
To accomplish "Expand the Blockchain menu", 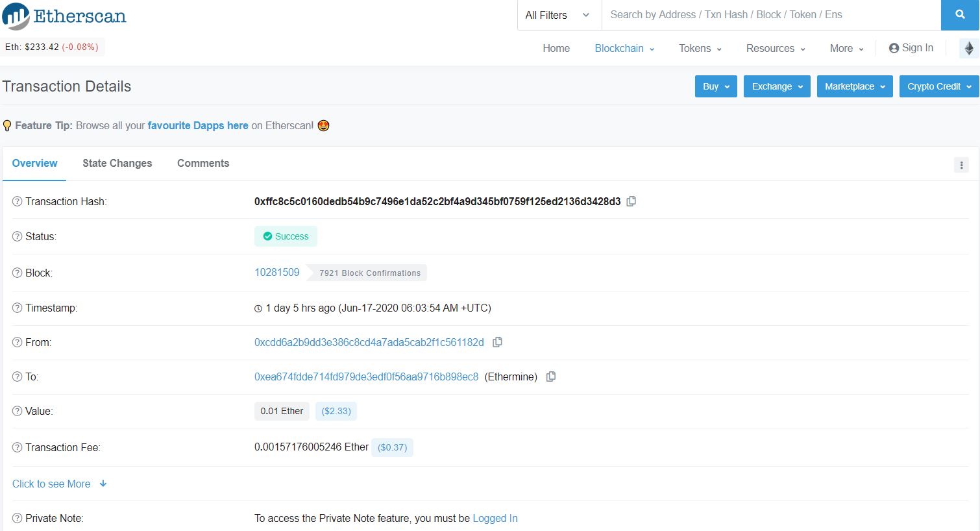I will point(624,48).
